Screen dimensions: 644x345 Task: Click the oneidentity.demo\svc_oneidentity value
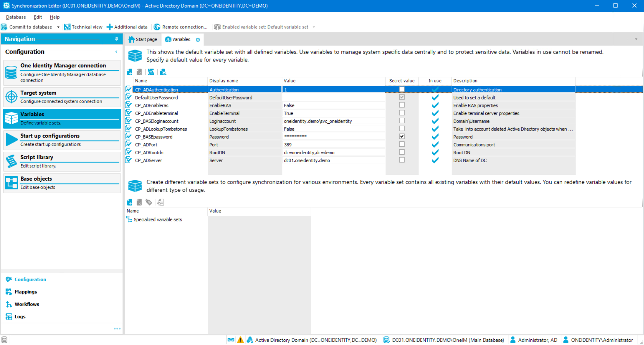coord(318,121)
